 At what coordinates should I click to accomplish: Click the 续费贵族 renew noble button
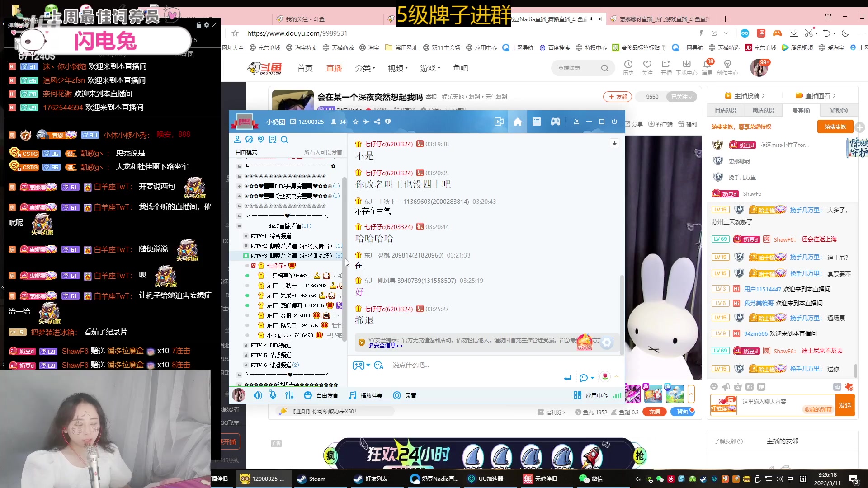coord(835,127)
